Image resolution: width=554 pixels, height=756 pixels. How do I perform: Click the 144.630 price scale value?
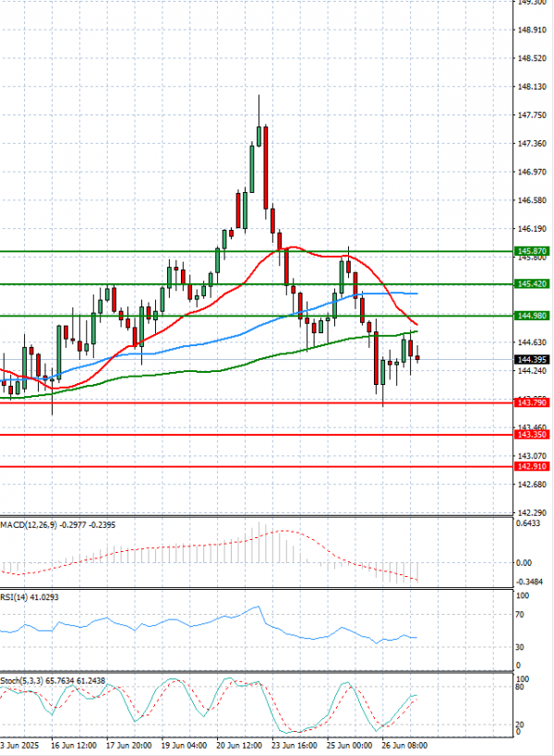pyautogui.click(x=532, y=342)
